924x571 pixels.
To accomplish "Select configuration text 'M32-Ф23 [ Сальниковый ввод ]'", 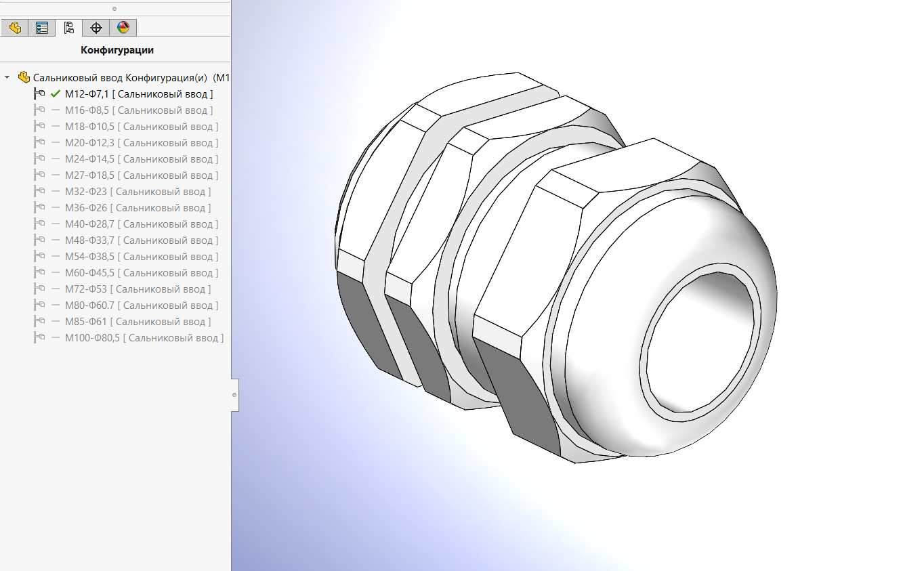I will click(138, 192).
